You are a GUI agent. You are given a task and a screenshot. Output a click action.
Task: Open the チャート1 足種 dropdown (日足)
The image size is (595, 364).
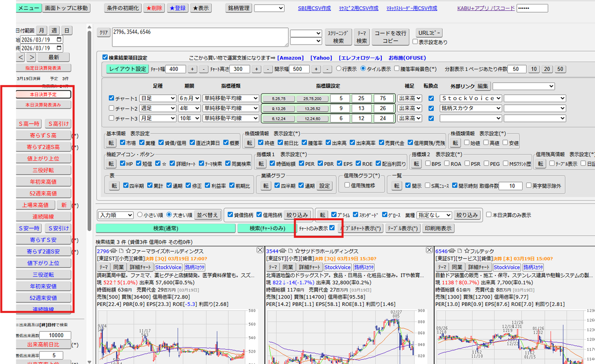pyautogui.click(x=157, y=98)
